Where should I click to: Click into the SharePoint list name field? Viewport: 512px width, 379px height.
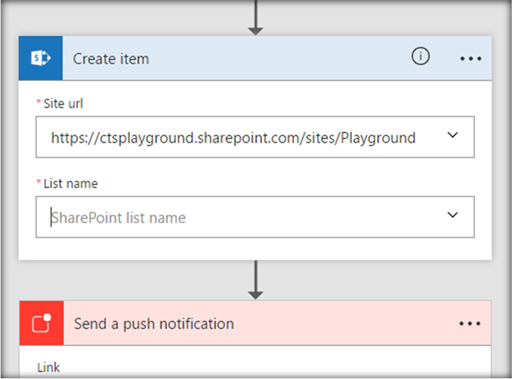click(x=255, y=217)
